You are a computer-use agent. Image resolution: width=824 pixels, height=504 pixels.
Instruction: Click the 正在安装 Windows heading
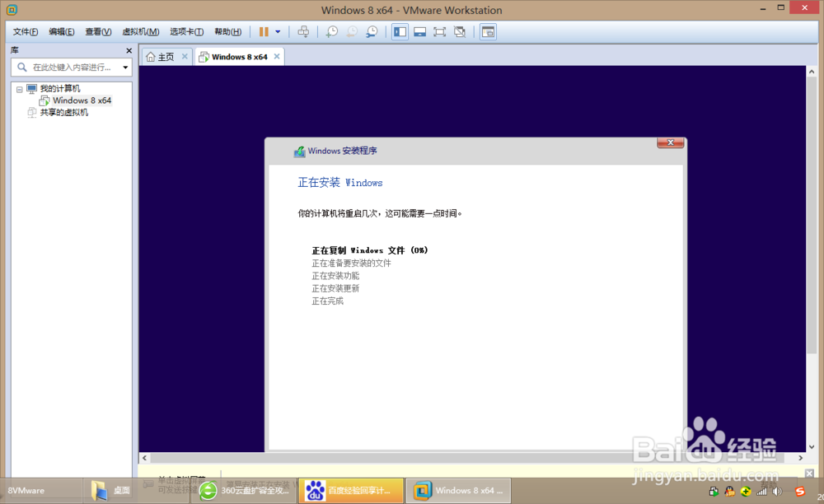[x=340, y=183]
